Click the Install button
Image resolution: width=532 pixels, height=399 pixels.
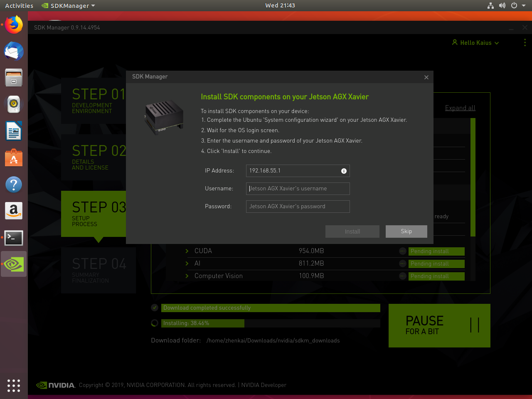(x=352, y=232)
